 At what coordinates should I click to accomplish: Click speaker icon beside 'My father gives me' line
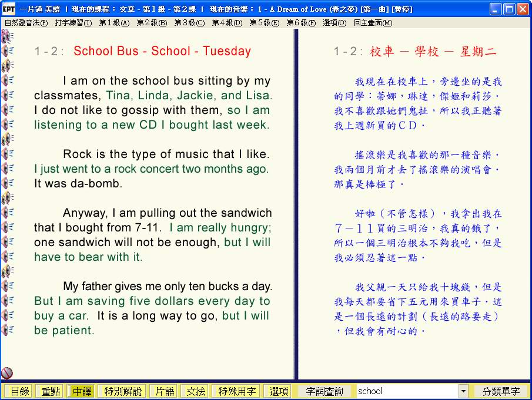(x=7, y=286)
